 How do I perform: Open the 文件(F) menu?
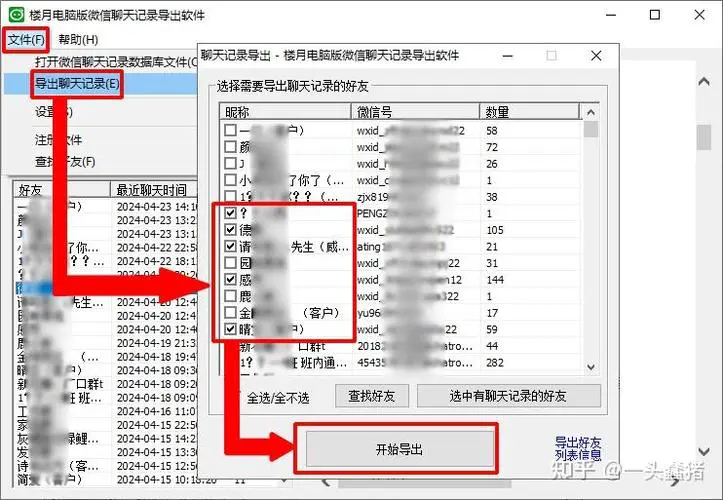[26, 40]
